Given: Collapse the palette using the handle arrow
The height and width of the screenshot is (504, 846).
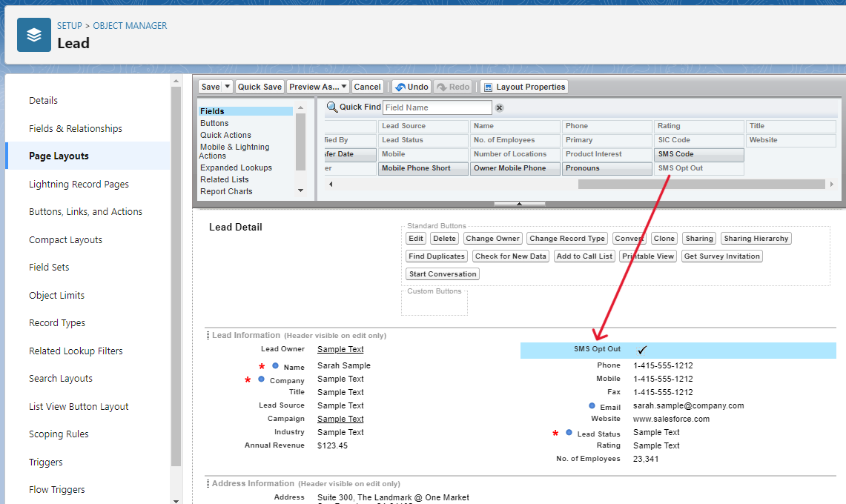Looking at the screenshot, I should (519, 204).
